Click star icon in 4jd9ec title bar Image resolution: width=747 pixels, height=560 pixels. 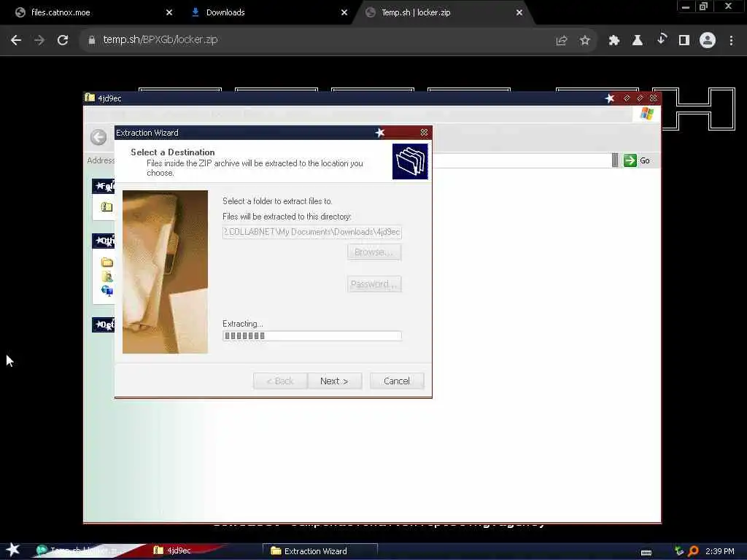point(609,98)
